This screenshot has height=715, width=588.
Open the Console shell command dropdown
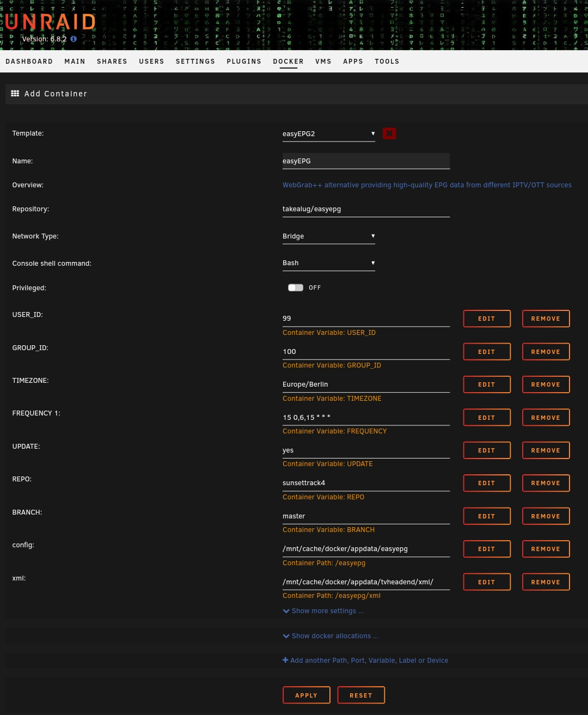pyautogui.click(x=329, y=263)
